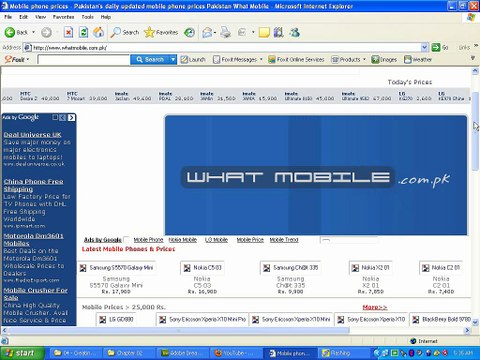Click the More>> link
This screenshot has height=360, width=480.
pos(375,307)
